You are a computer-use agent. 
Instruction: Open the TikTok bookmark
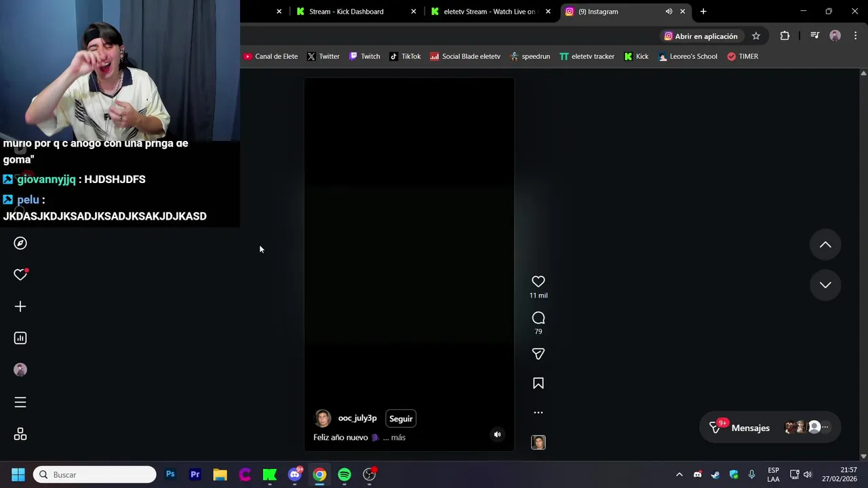pyautogui.click(x=405, y=56)
